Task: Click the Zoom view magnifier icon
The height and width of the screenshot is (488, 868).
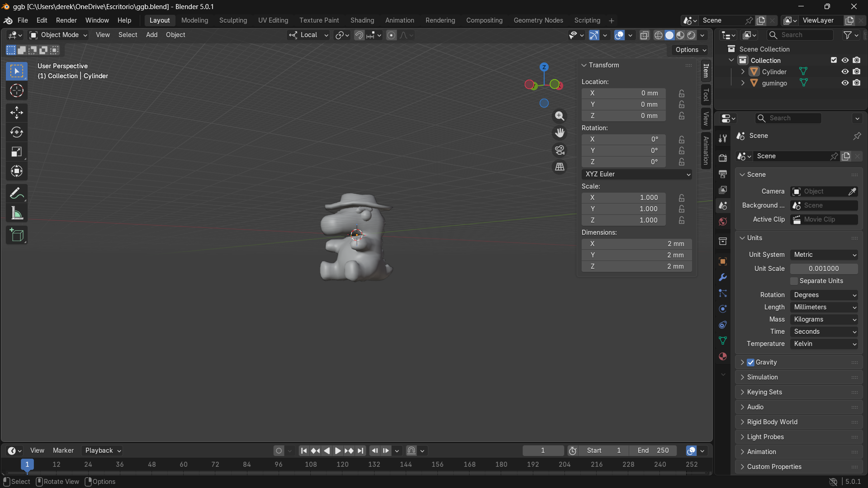Action: pyautogui.click(x=560, y=116)
